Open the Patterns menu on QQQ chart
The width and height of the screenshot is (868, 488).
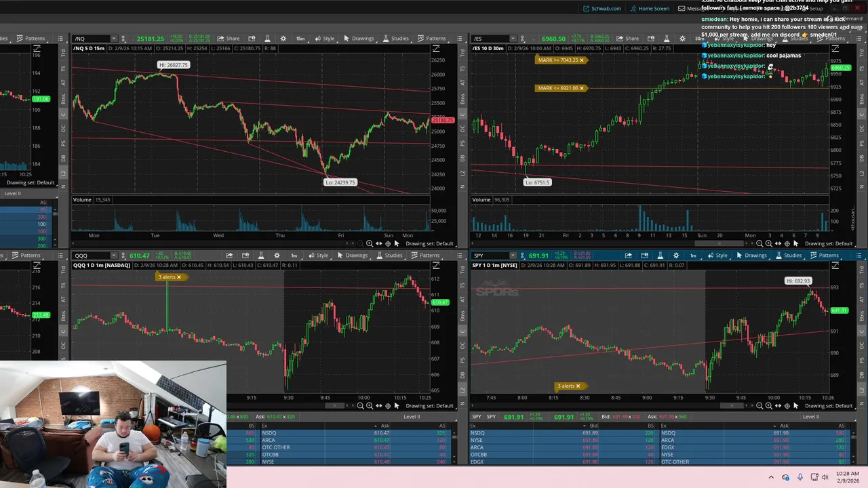(x=426, y=256)
